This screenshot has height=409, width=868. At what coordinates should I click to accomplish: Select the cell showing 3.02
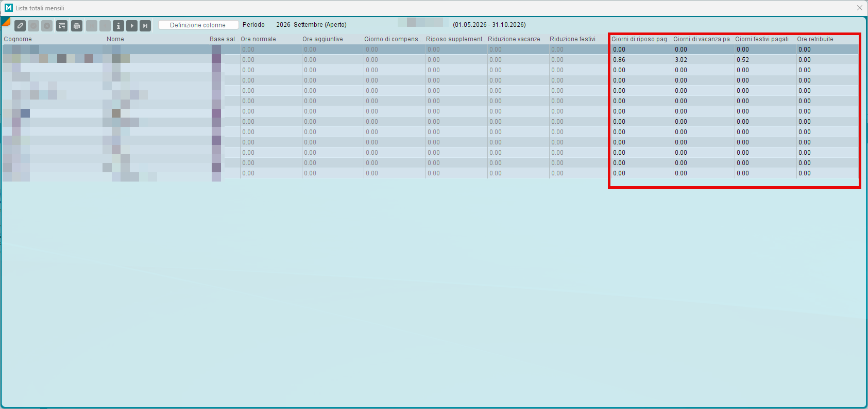(704, 60)
